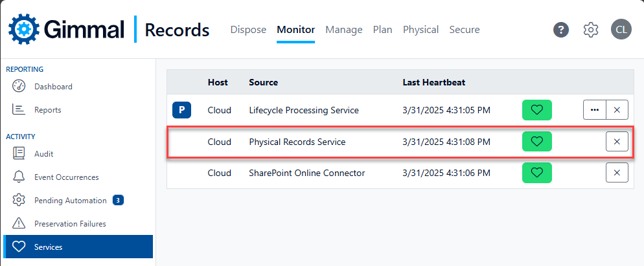Screen dimensions: 644x266
Task: Click SharePoint Online Connector heartbeat icon
Action: click(536, 173)
